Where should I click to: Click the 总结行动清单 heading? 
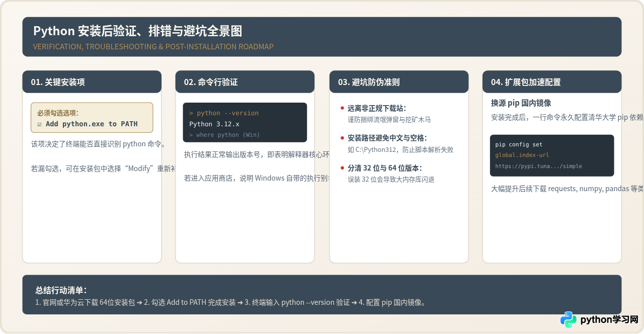(x=61, y=290)
